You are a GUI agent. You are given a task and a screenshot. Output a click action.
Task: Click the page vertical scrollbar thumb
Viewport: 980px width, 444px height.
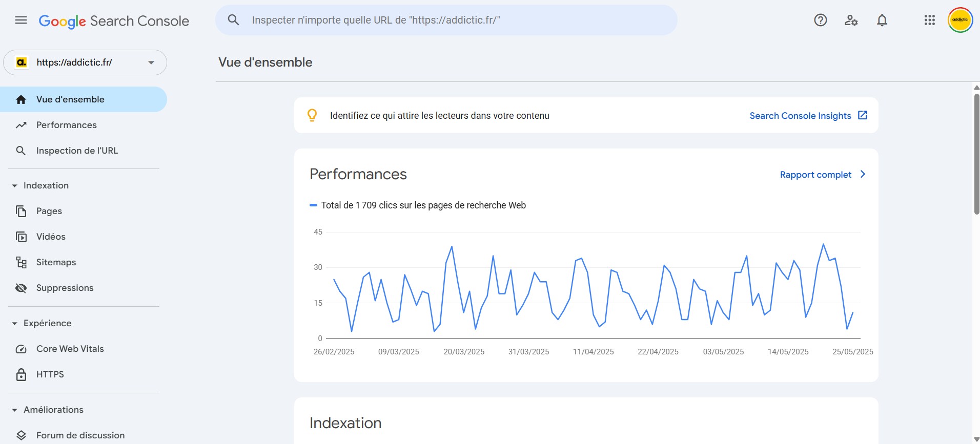point(976,154)
